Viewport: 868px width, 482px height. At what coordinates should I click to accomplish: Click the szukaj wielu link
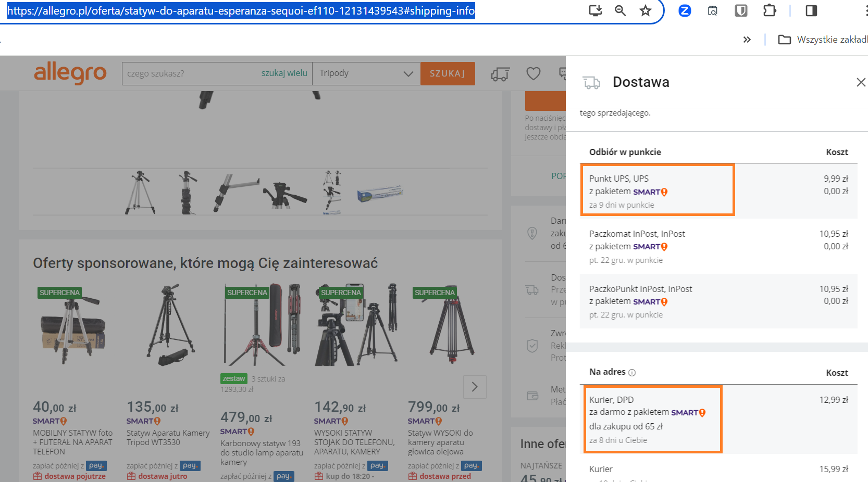[x=284, y=73]
